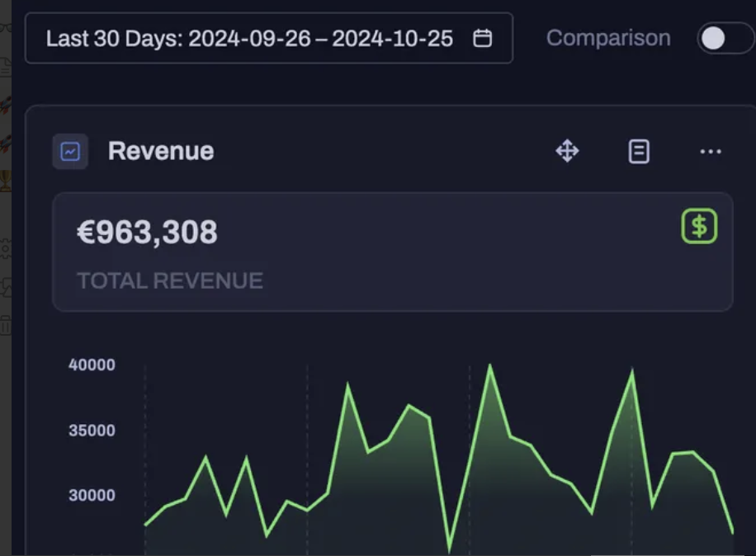Click the €963,308 total revenue value

(x=147, y=233)
